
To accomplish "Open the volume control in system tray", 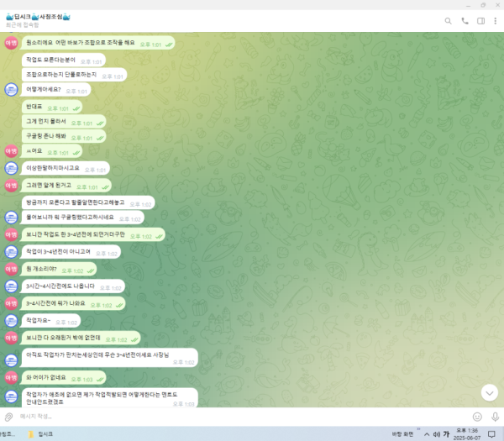I will click(x=436, y=434).
